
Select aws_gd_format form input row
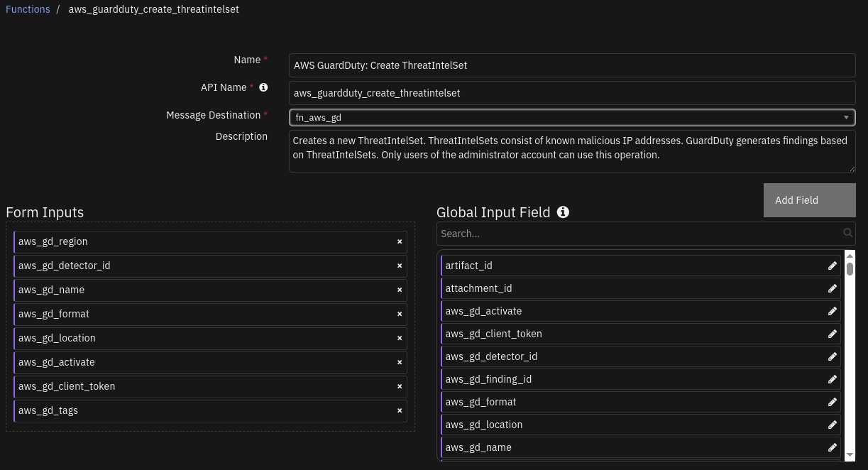[x=210, y=314]
